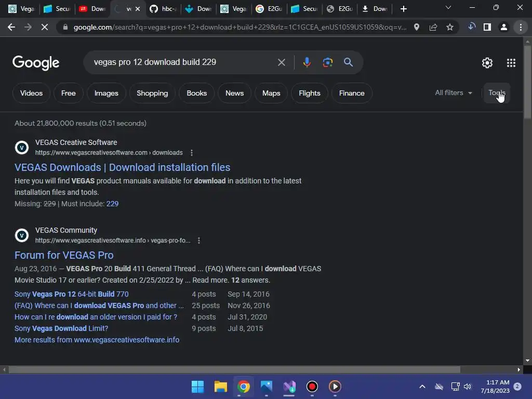This screenshot has height=399, width=532.
Task: Open more options for VEGAS Creative Software result
Action: coord(192,153)
